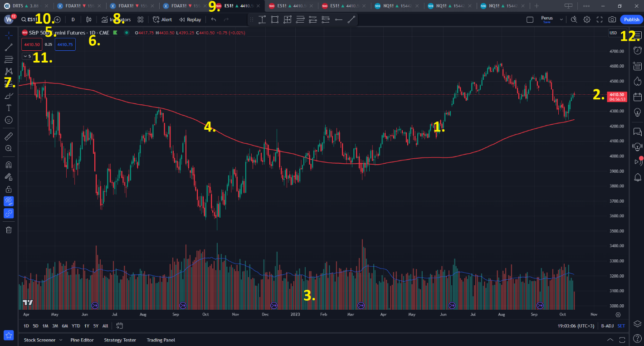Open chart settings gear icon
644x346 pixels.
587,19
